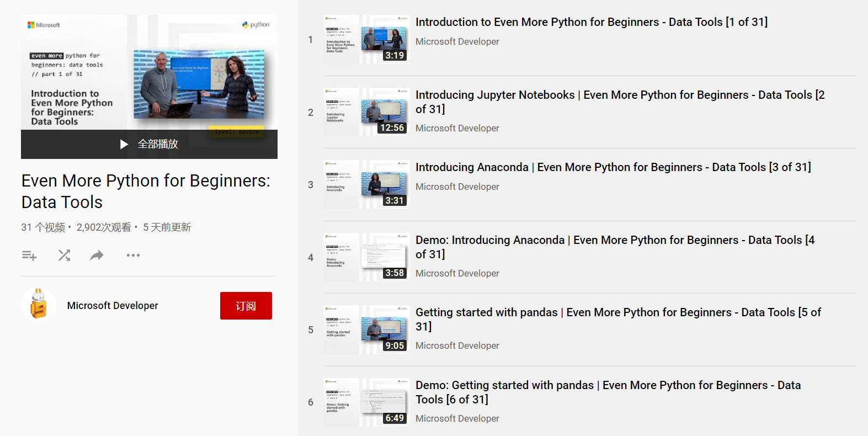This screenshot has width=868, height=436.
Task: Click index number 6 in the list
Action: 311,403
